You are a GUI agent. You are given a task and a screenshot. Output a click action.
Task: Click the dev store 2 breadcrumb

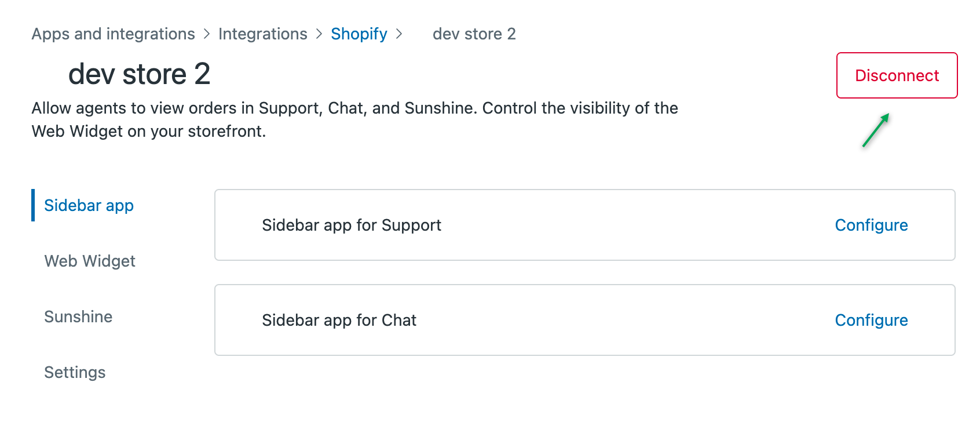tap(474, 34)
